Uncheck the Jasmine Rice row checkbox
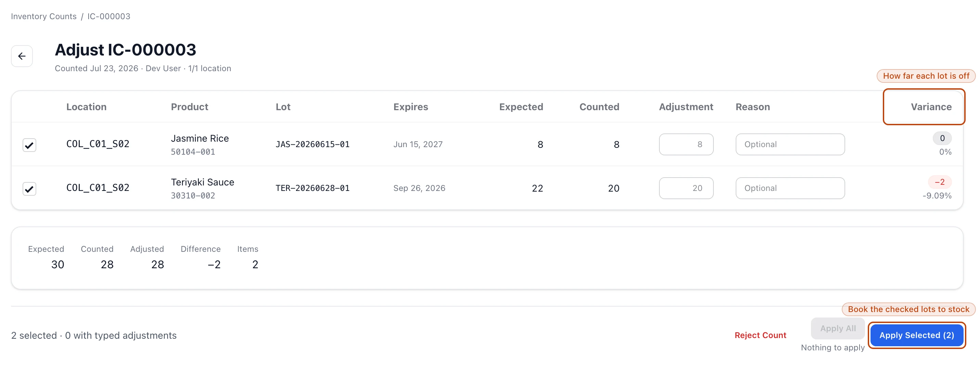The image size is (980, 375). pos(29,145)
